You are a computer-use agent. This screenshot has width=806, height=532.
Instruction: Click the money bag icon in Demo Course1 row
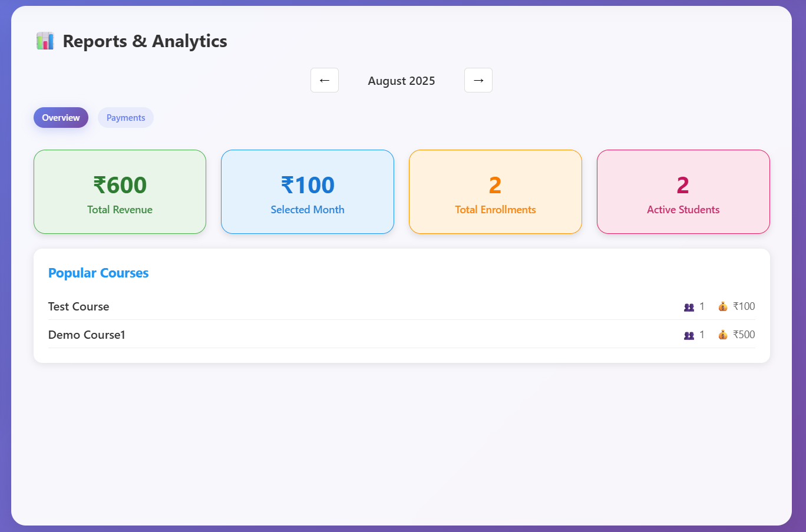pos(723,335)
